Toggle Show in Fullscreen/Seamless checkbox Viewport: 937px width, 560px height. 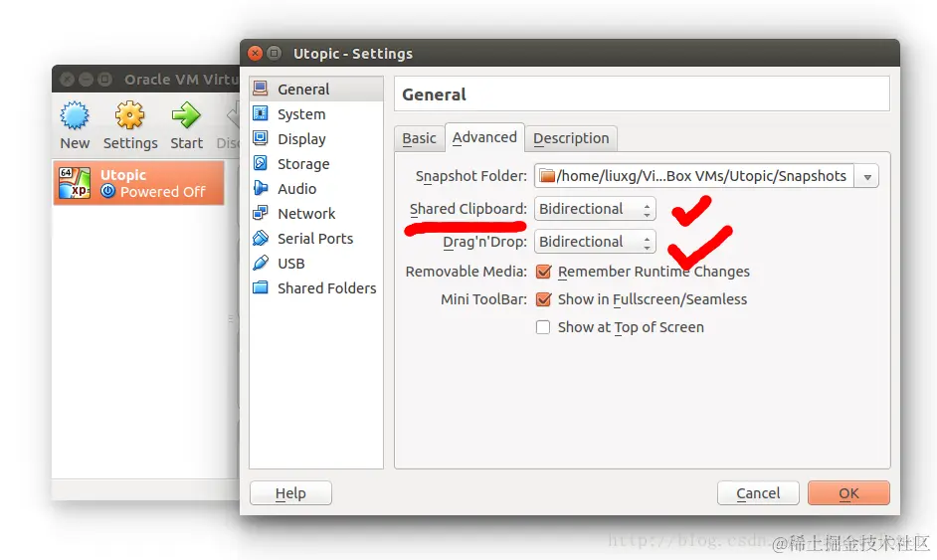coord(543,299)
